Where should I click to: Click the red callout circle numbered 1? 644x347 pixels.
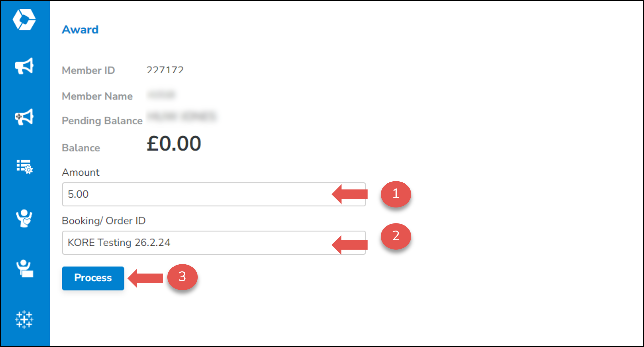click(x=395, y=194)
